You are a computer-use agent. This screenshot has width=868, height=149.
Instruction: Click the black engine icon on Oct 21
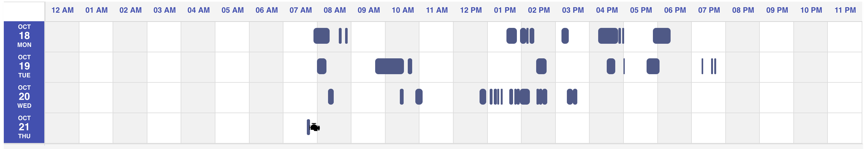315,127
